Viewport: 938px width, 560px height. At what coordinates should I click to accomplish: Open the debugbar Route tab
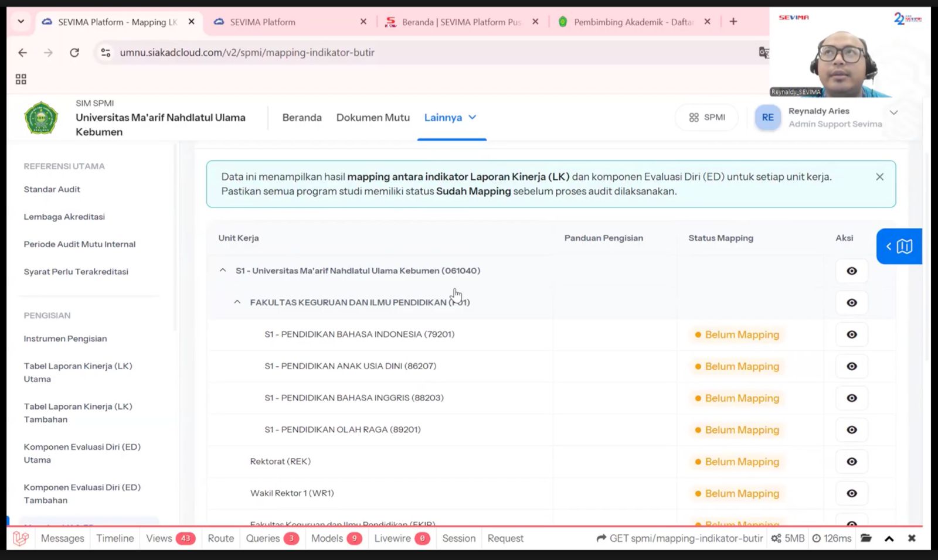click(220, 538)
